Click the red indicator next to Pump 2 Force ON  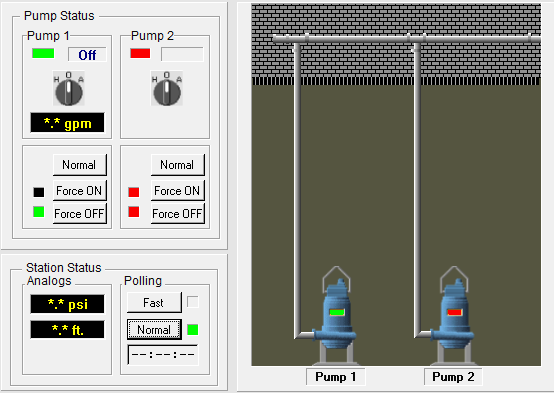tap(134, 192)
